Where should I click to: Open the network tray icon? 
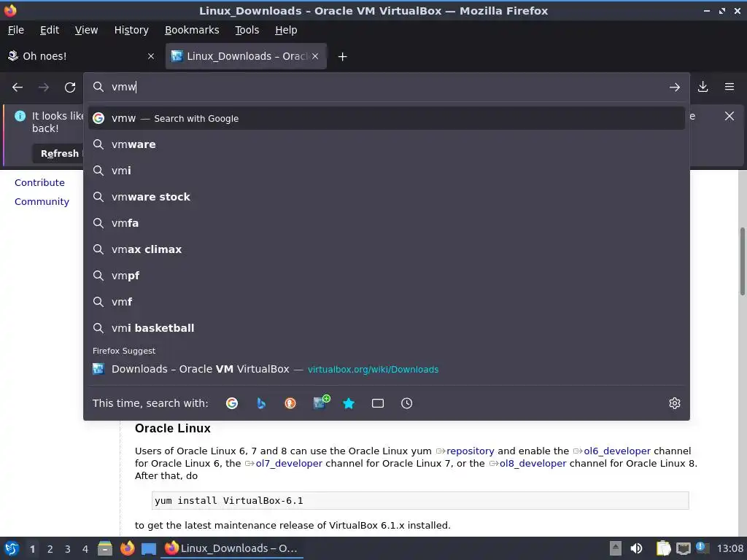click(x=683, y=548)
